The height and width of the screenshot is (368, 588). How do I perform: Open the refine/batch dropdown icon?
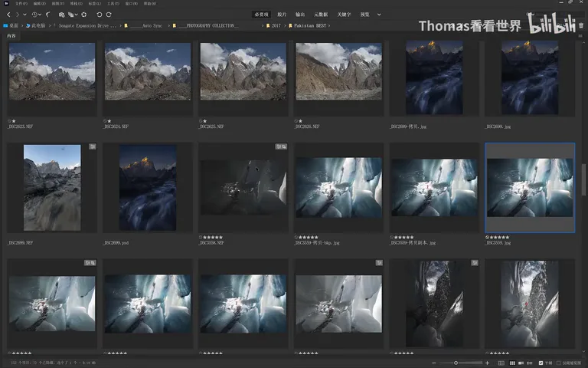coord(73,15)
